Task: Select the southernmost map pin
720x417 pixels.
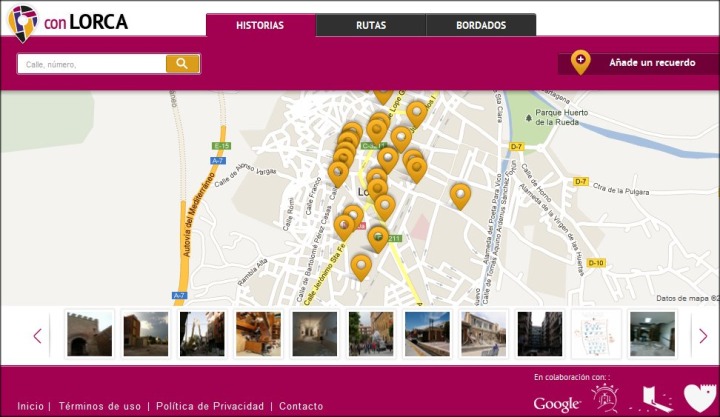Action: (x=361, y=267)
